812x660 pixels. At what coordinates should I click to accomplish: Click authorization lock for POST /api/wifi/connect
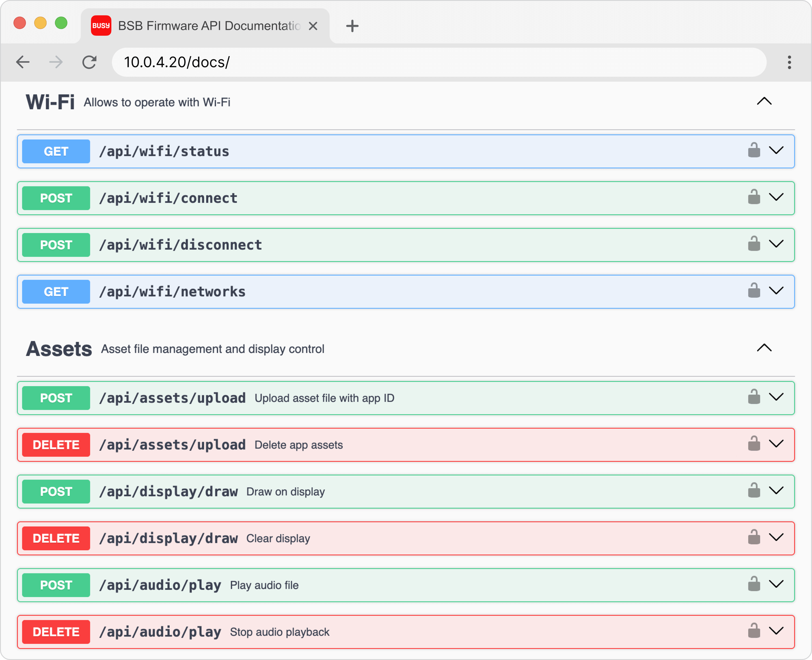point(754,197)
